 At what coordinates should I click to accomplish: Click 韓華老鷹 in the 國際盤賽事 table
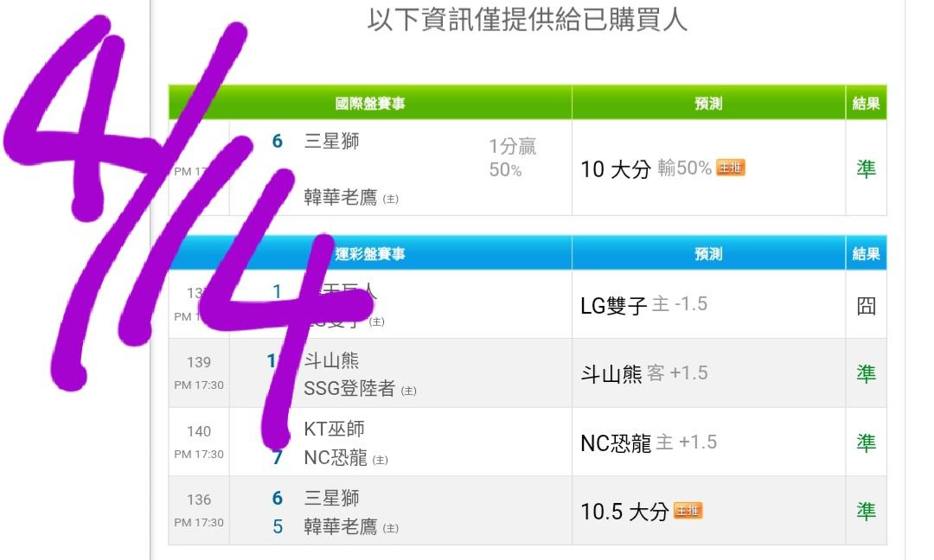(341, 198)
